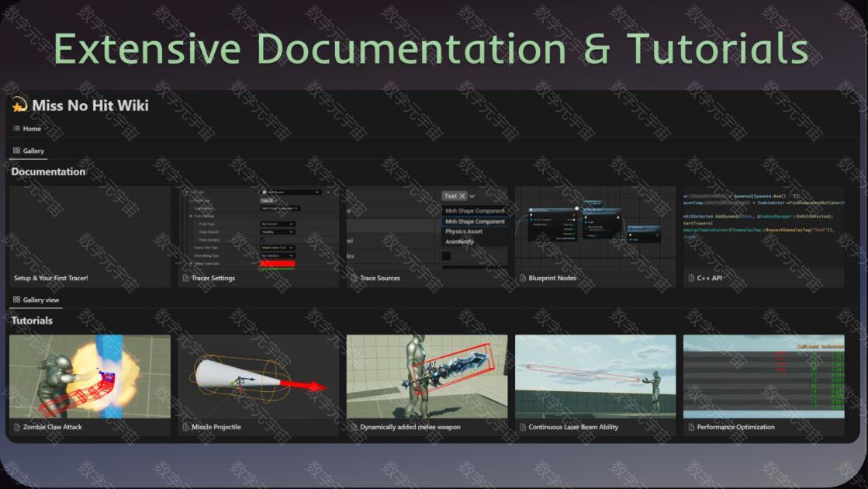Click the Zombie Claw Attack title text
Image resolution: width=868 pixels, height=489 pixels.
(53, 427)
